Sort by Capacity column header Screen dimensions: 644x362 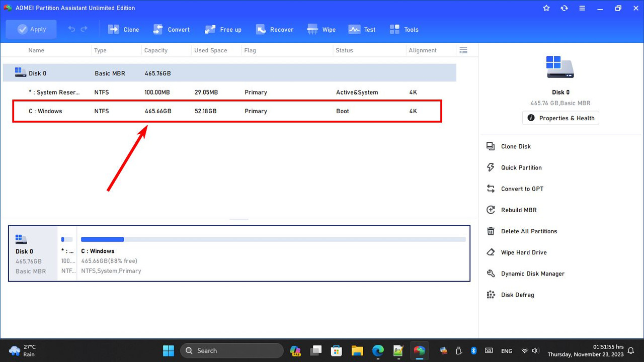(x=156, y=50)
